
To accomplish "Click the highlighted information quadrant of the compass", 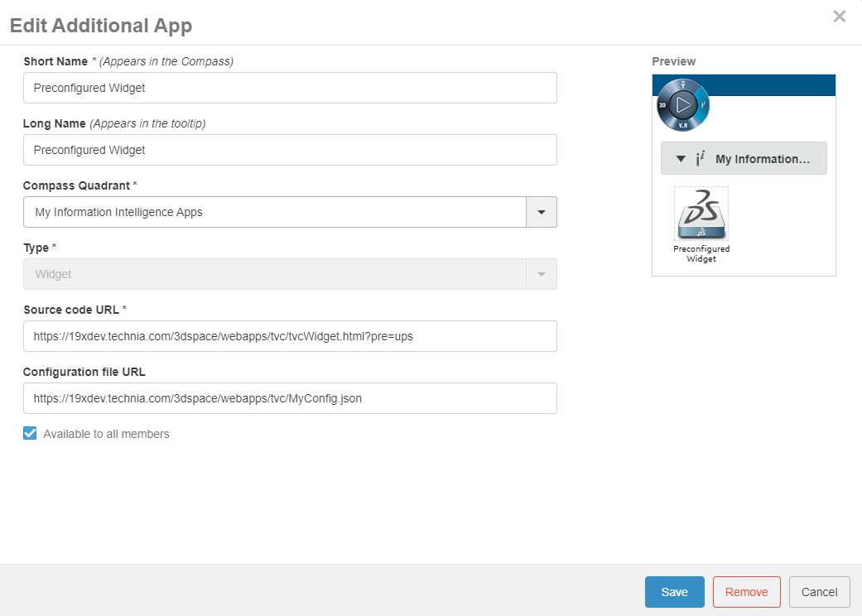I will (703, 105).
